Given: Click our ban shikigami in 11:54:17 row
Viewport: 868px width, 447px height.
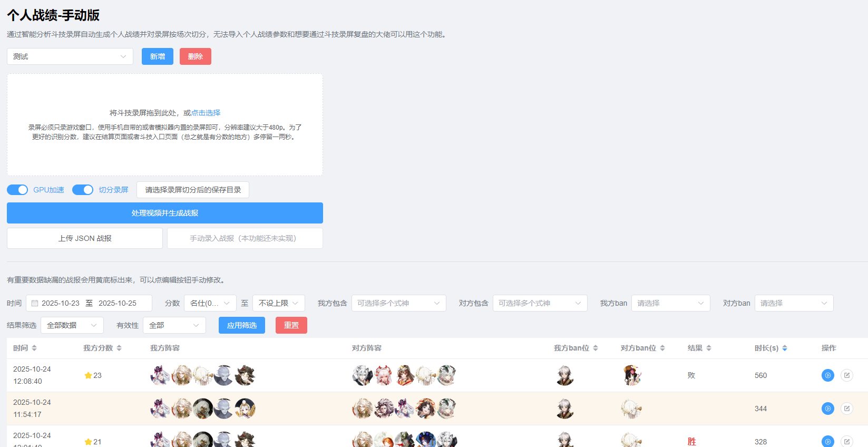Looking at the screenshot, I should tap(564, 409).
